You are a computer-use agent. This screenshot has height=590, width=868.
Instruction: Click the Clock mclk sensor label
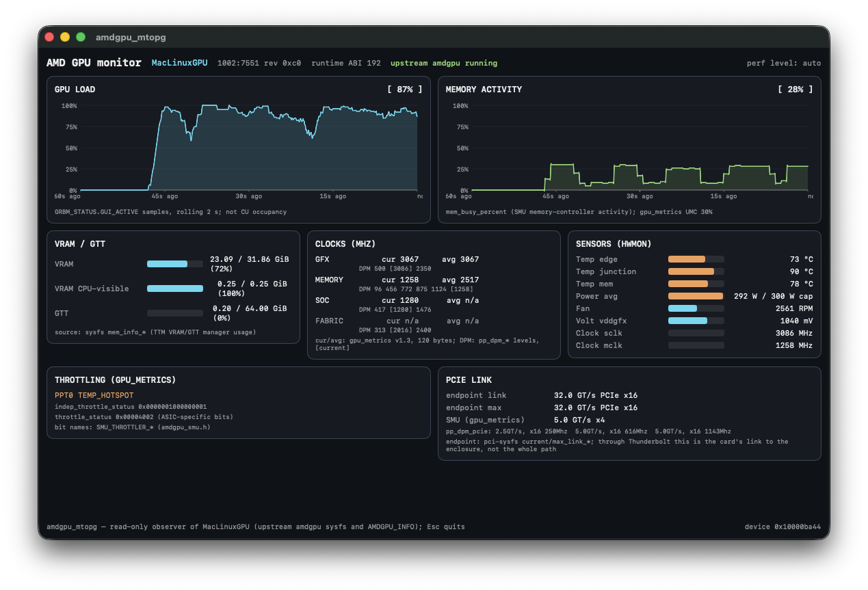pyautogui.click(x=599, y=345)
